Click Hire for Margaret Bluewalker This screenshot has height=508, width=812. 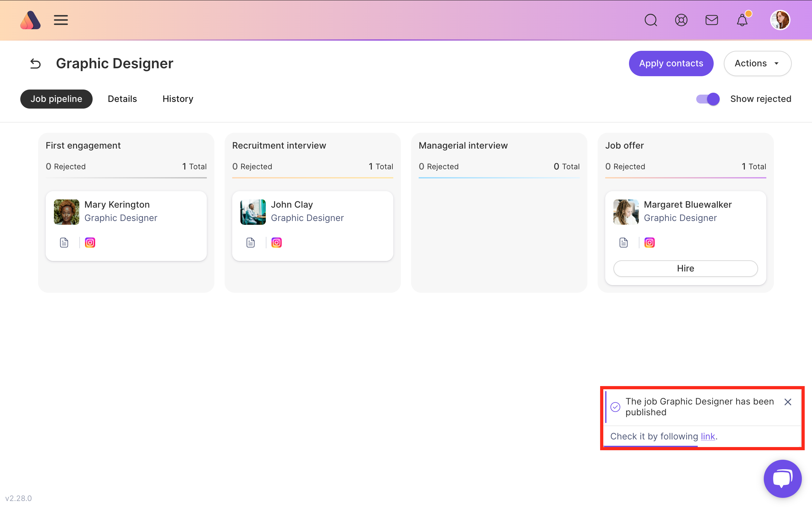tap(685, 269)
